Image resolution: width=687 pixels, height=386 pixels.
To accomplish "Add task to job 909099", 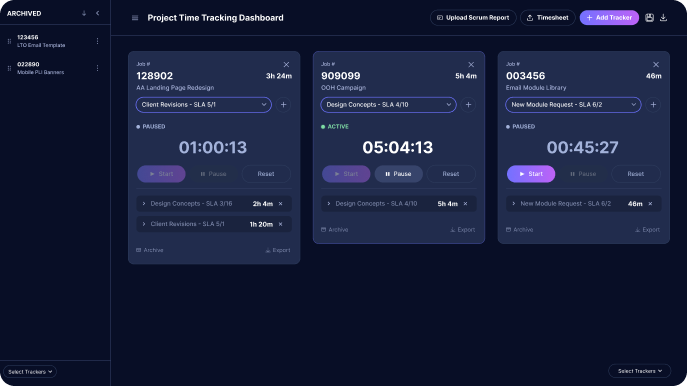I will 468,105.
